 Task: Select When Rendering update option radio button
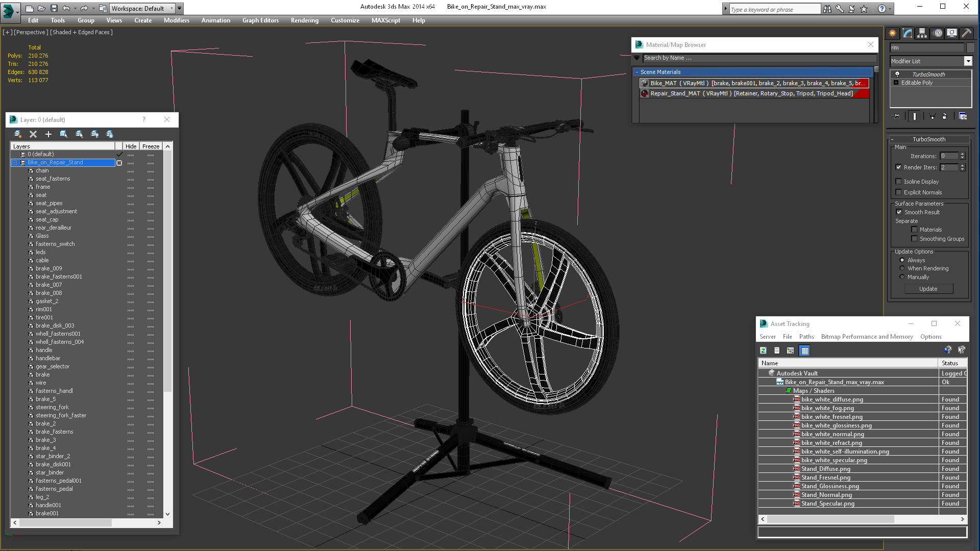coord(902,268)
